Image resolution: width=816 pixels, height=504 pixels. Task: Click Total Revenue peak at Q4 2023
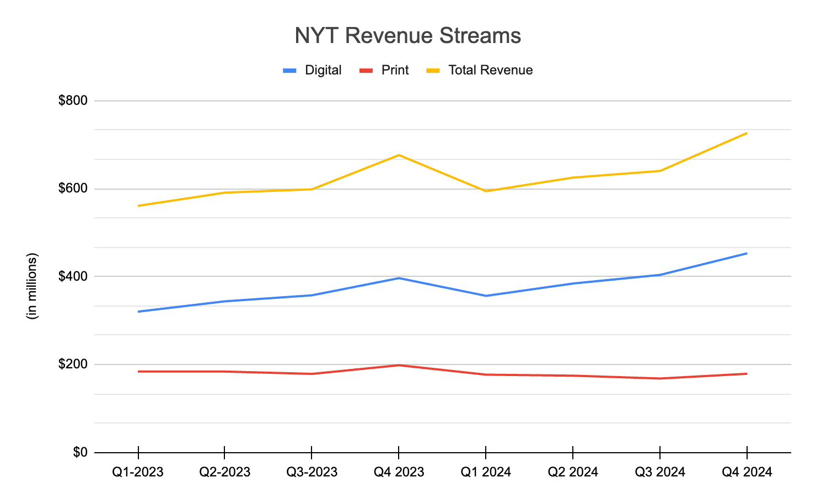click(x=399, y=155)
